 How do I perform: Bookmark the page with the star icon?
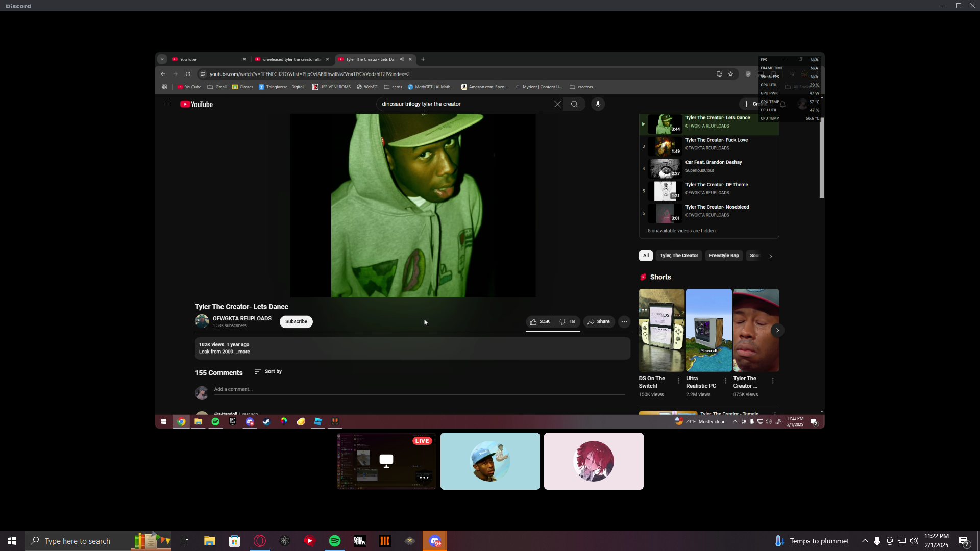pyautogui.click(x=730, y=74)
